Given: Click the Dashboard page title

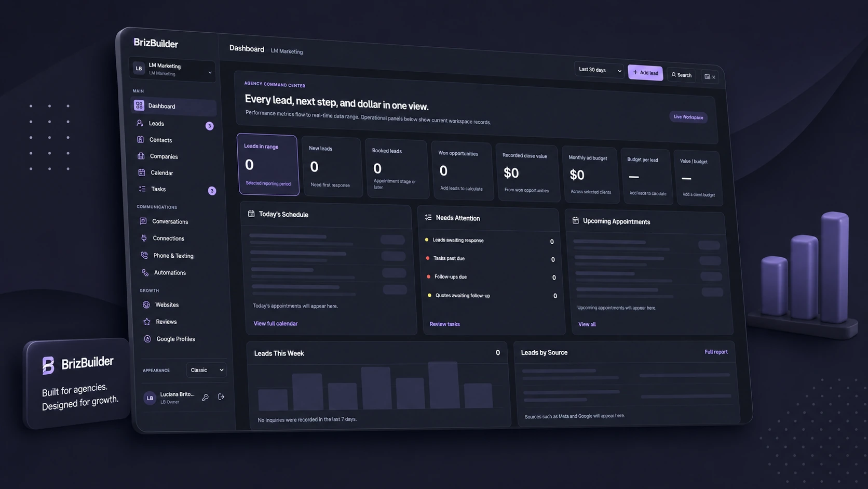Looking at the screenshot, I should (247, 48).
